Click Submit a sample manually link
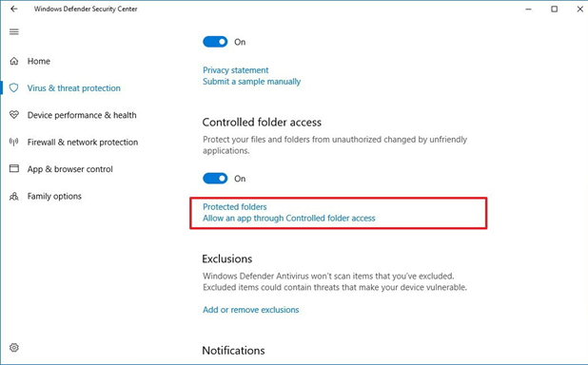Image resolution: width=588 pixels, height=365 pixels. (251, 82)
